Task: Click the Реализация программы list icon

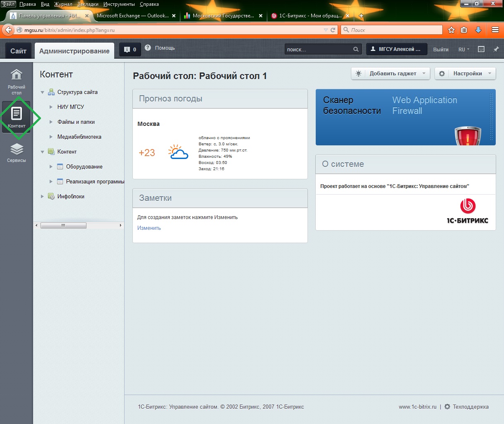Action: (60, 181)
